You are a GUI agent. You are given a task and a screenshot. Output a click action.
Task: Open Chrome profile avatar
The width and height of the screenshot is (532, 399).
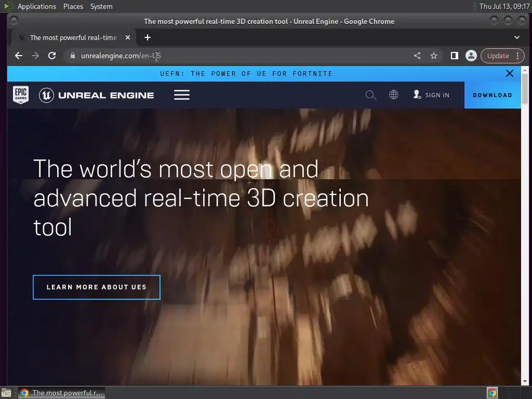pyautogui.click(x=471, y=56)
